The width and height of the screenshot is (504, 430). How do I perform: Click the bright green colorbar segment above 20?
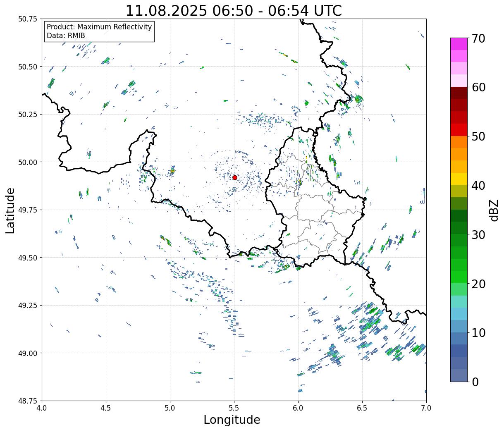click(459, 277)
